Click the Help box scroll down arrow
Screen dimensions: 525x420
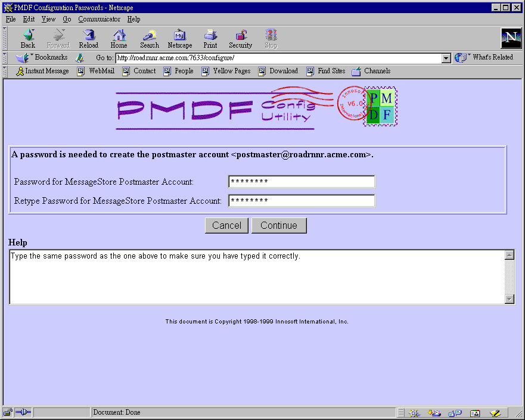coord(510,299)
